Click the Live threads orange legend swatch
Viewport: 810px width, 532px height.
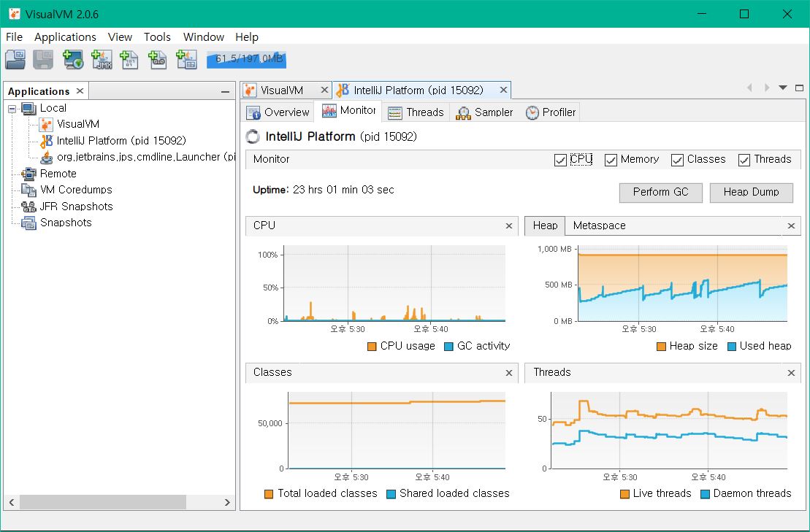[x=624, y=494]
